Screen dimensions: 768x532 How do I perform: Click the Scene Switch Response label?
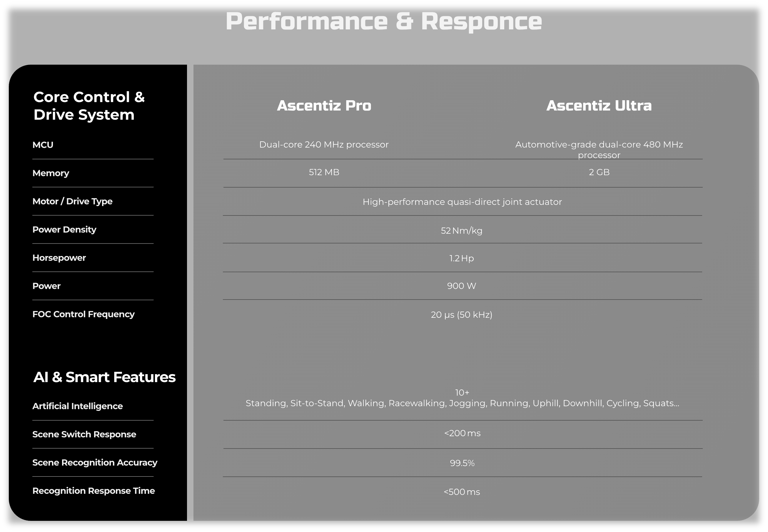(x=84, y=434)
